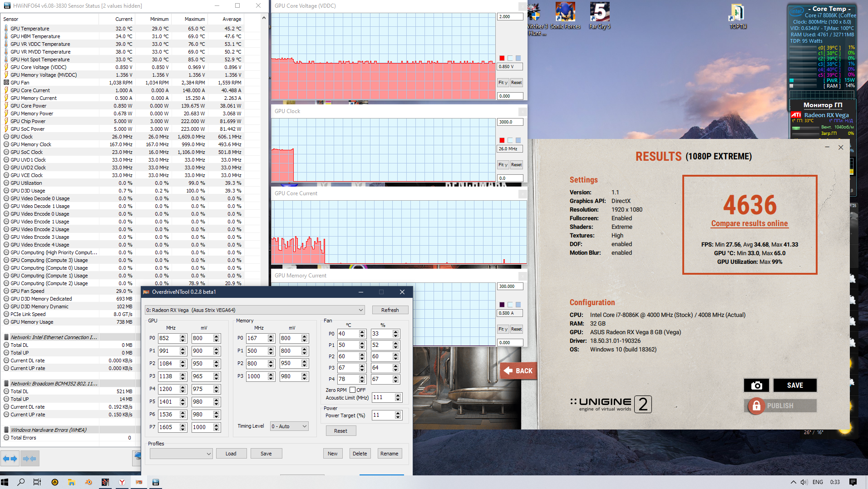Click the 2.000 maximum field in GPU Core Voltage graph
868x489 pixels.
(510, 17)
